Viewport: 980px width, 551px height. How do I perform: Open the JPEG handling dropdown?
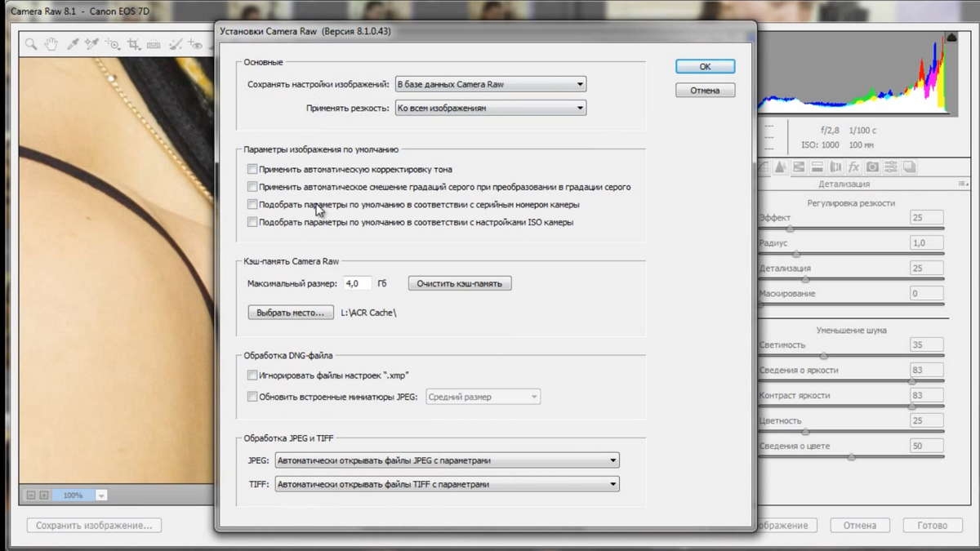(x=447, y=460)
